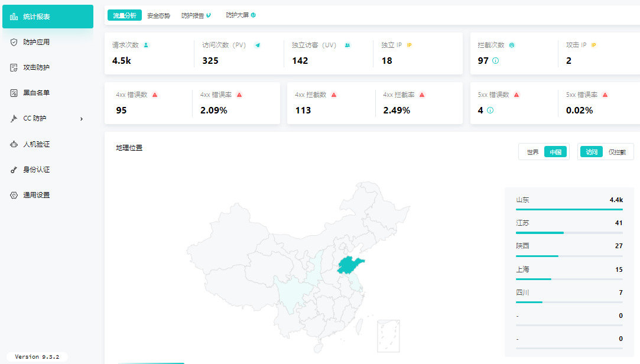The width and height of the screenshot is (640, 364).
Task: Click warning triangle beside 5xx 错误率
Action: (x=605, y=95)
